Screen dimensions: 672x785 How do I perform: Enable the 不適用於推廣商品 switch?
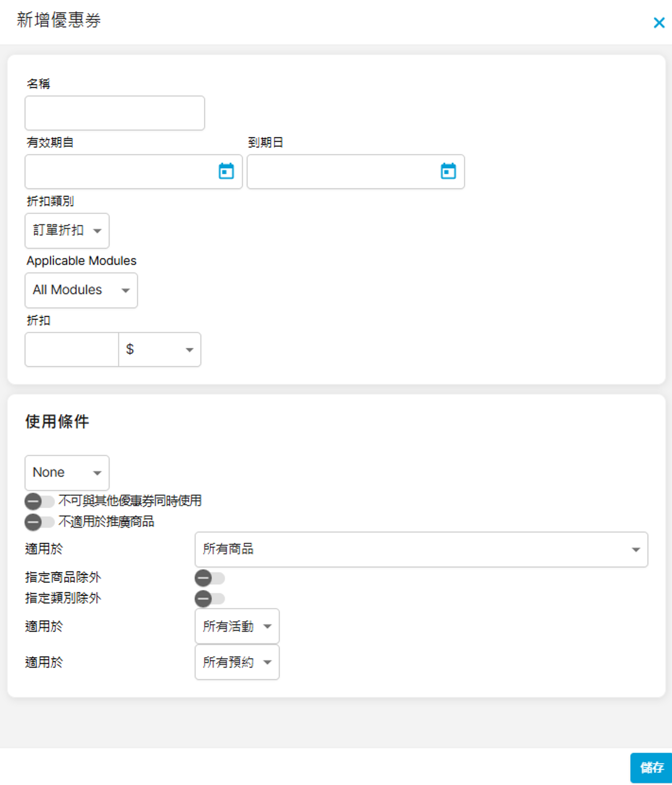tap(39, 522)
